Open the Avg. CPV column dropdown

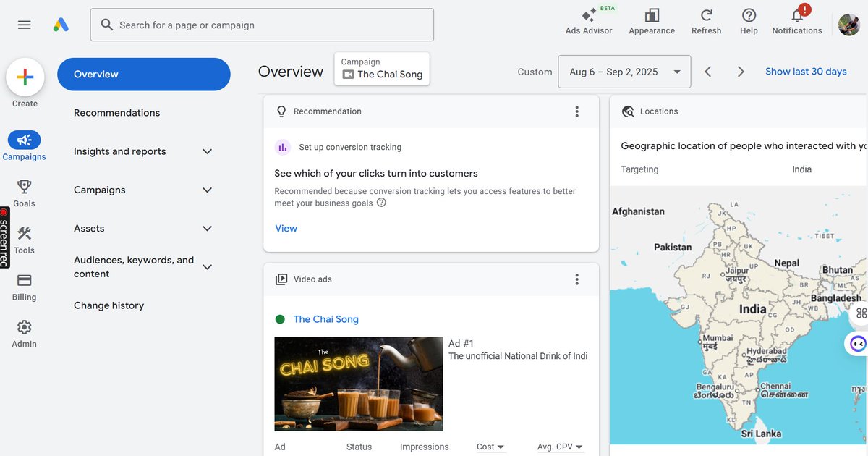(x=560, y=447)
